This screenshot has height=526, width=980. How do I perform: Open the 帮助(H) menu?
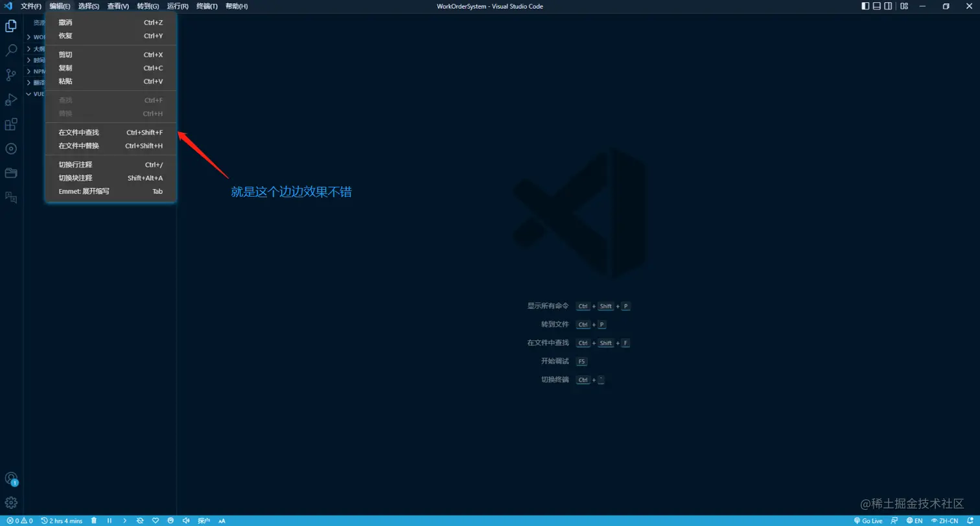[237, 6]
